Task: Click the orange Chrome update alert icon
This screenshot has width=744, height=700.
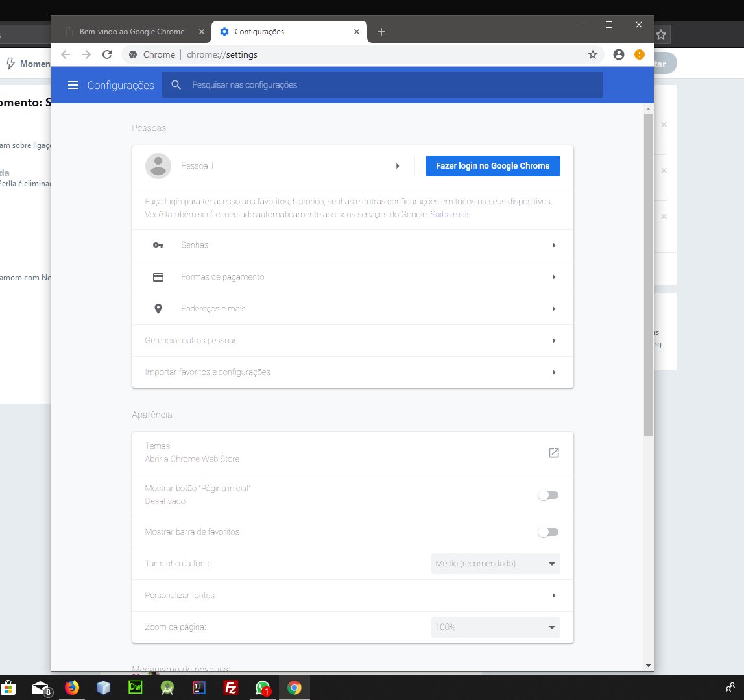Action: (640, 54)
